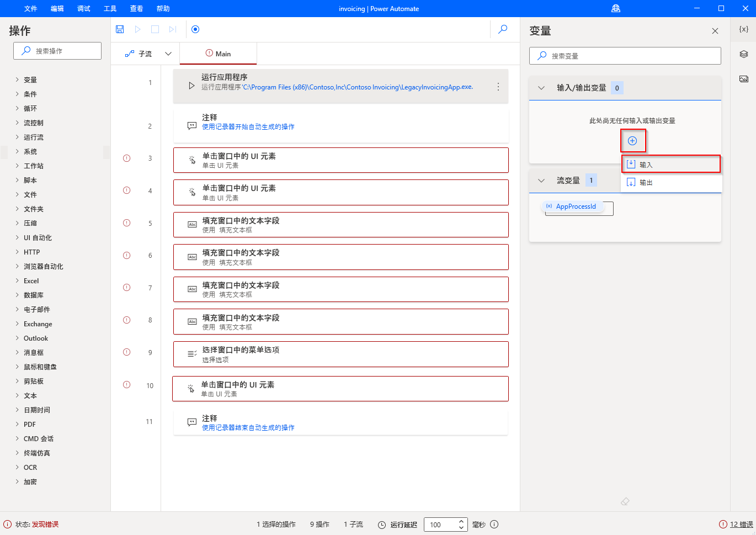Viewport: 756px width, 535px height.
Task: Open the 使用记录器开始自动生成的操作 comment link
Action: (x=248, y=127)
